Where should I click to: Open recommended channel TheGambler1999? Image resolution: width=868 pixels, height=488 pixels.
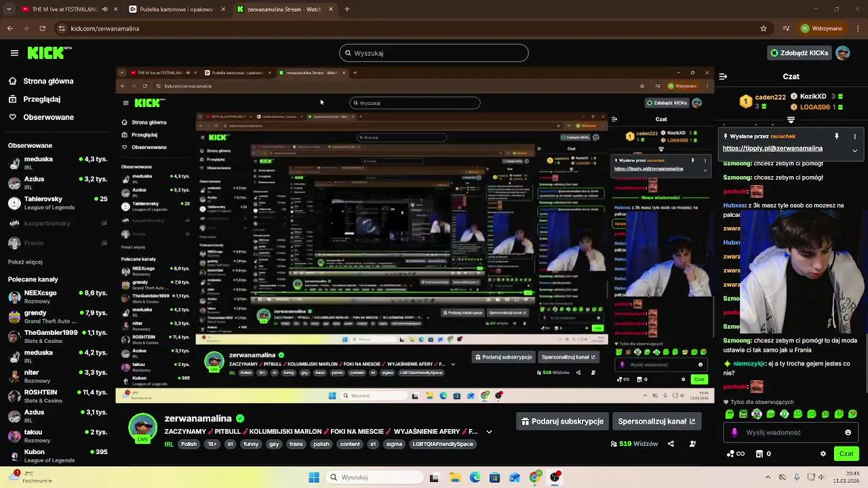[x=58, y=336]
